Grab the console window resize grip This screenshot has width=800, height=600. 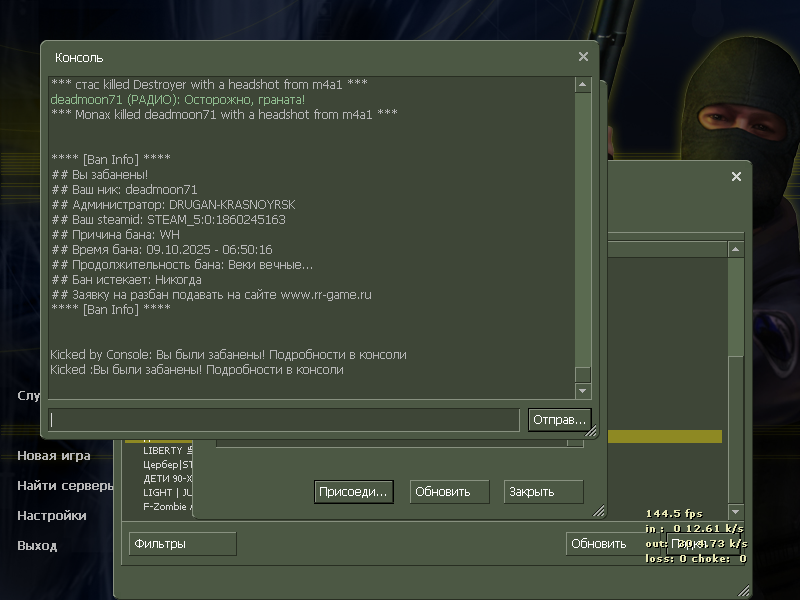[x=591, y=432]
